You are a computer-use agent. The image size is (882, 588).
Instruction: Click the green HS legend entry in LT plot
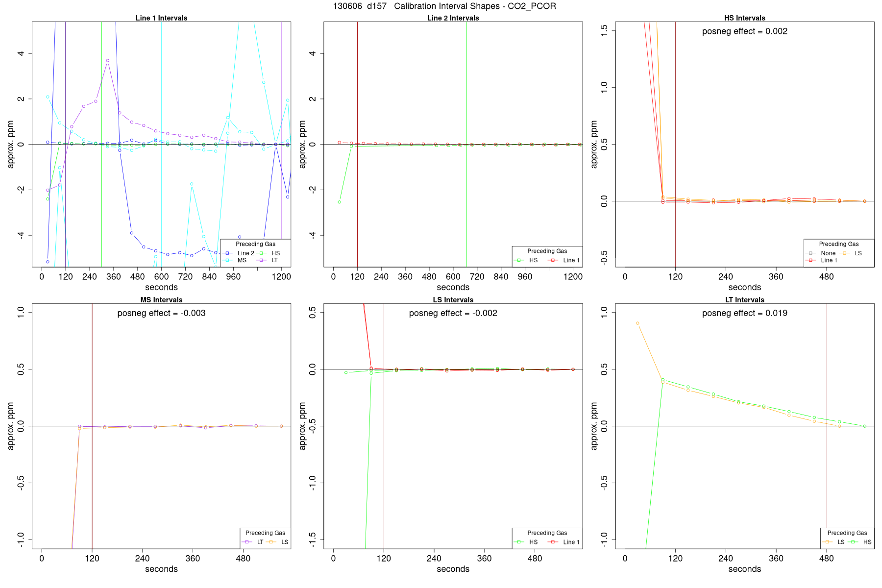tap(861, 542)
